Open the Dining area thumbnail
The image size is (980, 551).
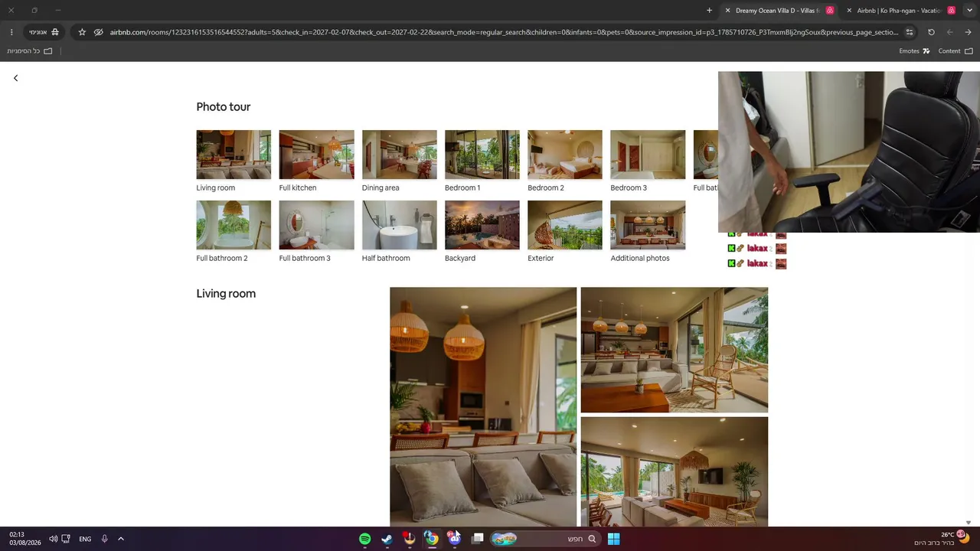click(x=399, y=155)
